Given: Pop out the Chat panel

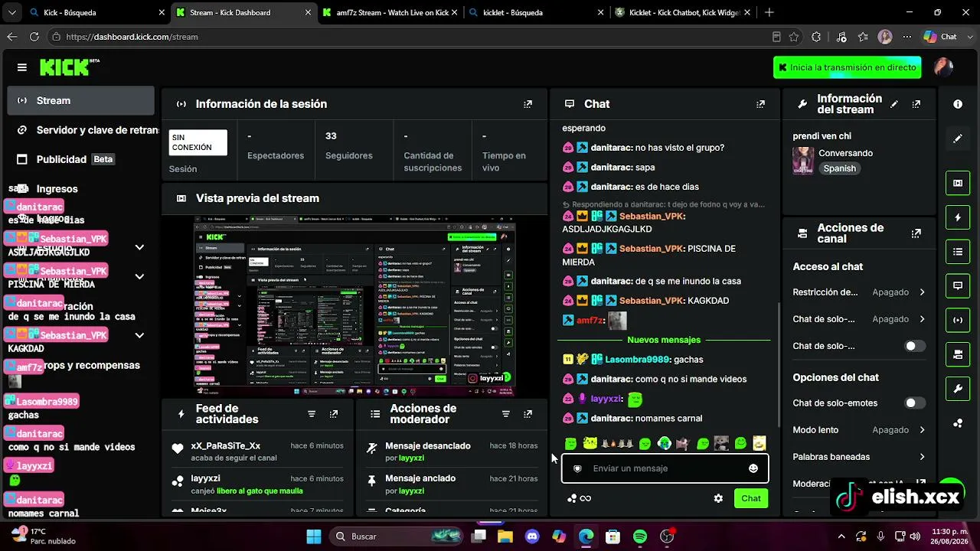Looking at the screenshot, I should coord(760,104).
